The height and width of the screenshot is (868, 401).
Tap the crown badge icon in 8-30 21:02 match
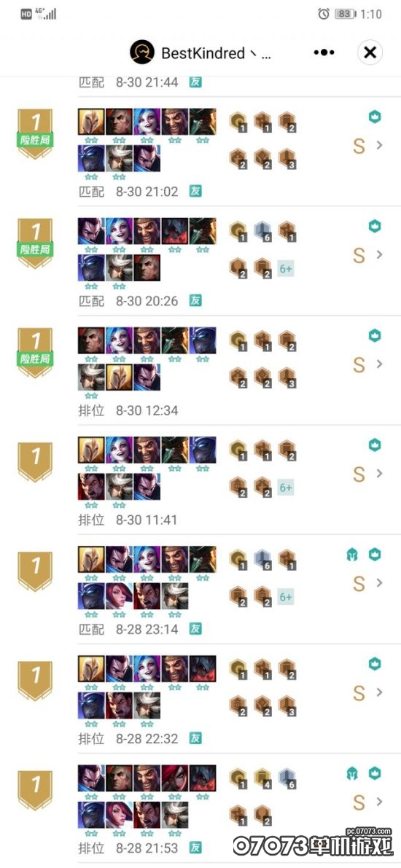click(x=375, y=117)
